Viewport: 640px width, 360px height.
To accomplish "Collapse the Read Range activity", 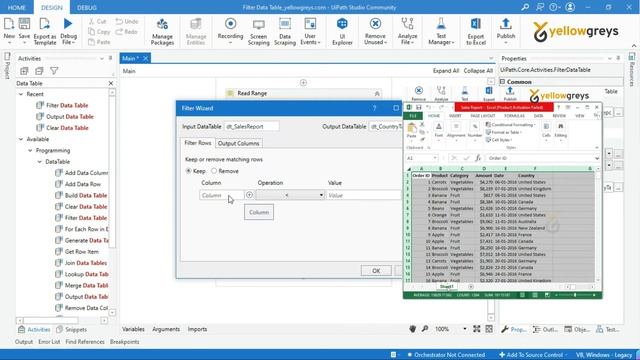I will pyautogui.click(x=377, y=93).
